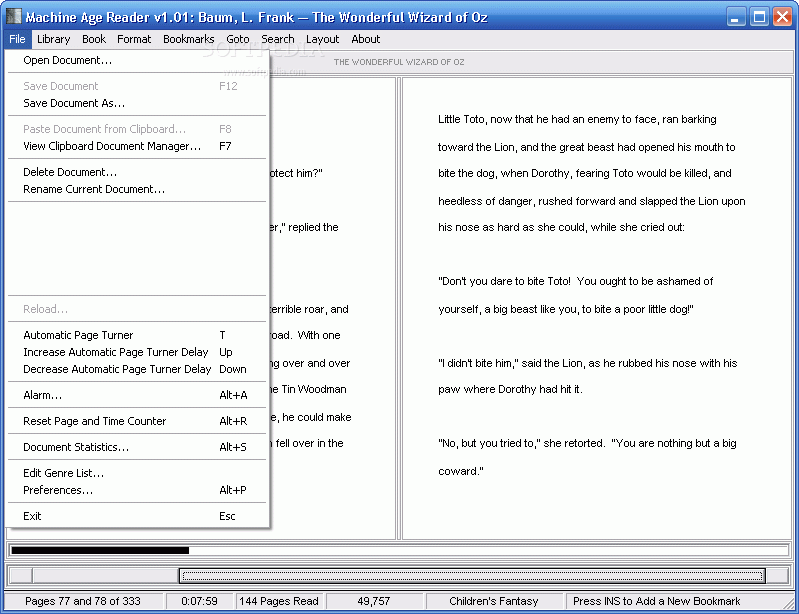The image size is (799, 614).
Task: Select Decrease Automatic Page Turner Delay
Action: 137,369
